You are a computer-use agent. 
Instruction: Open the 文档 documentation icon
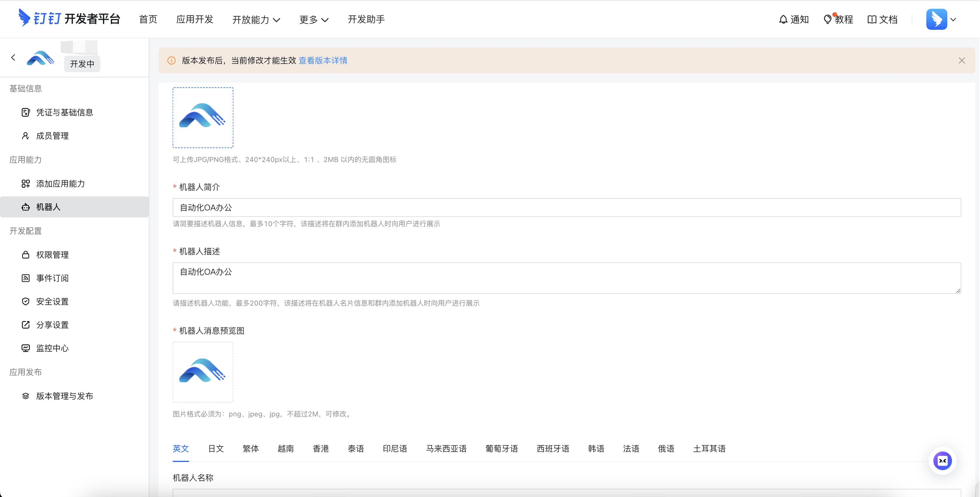pyautogui.click(x=883, y=19)
